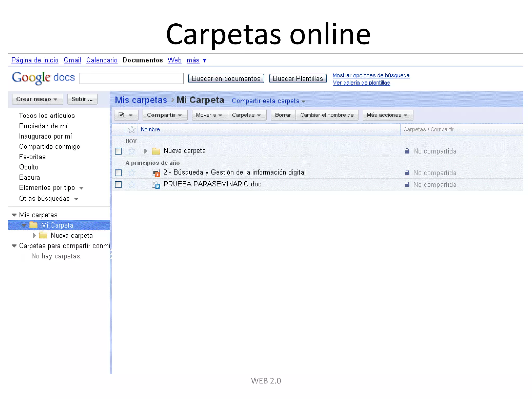Image resolution: width=532 pixels, height=399 pixels.
Task: Select Favoritas in sidebar
Action: point(32,157)
